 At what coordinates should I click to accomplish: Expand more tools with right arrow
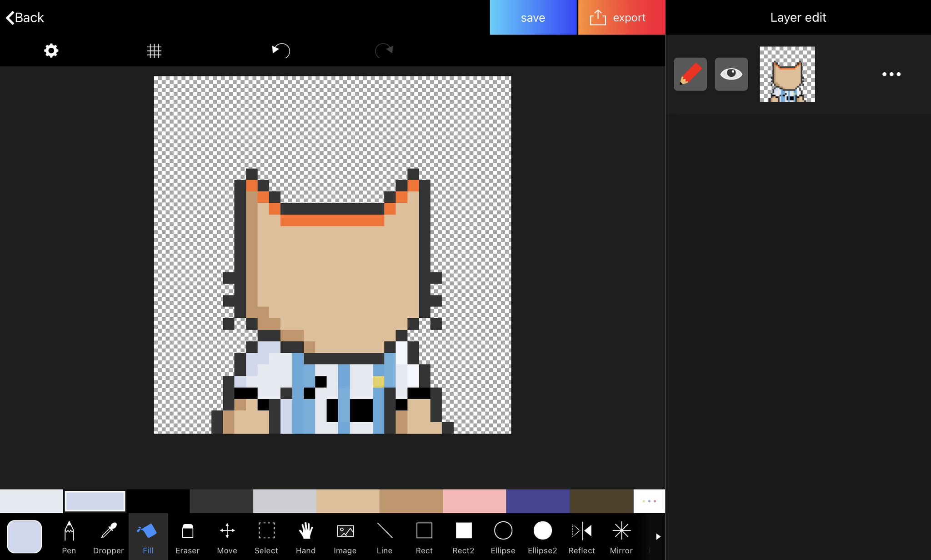click(658, 537)
